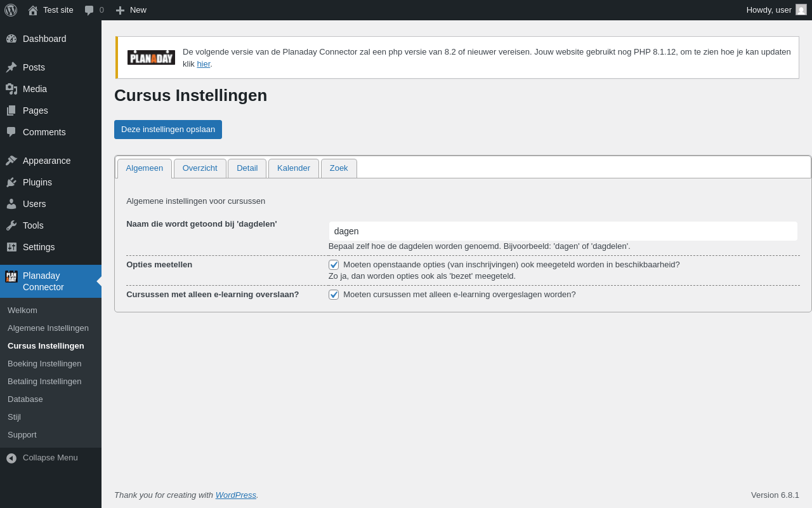Click the Planaday Connector menu icon
Screen dimensions: 812x508
coord(11,276)
